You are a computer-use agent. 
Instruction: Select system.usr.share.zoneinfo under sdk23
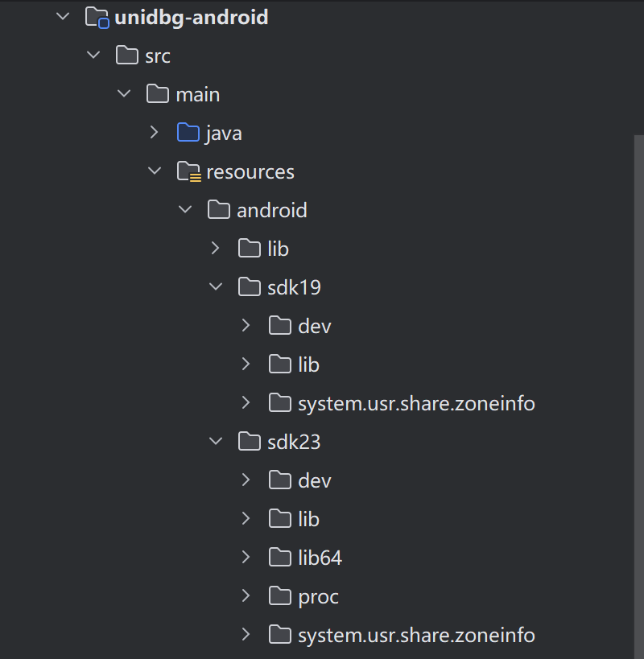[416, 635]
